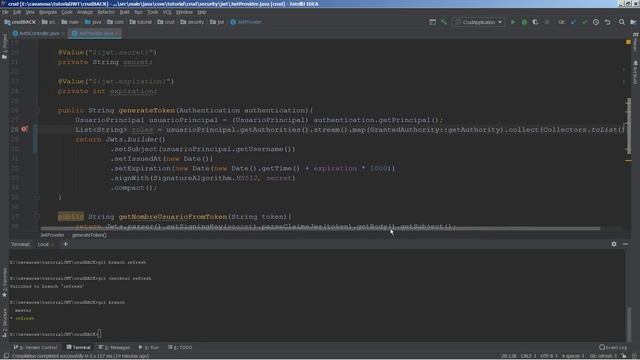Viewport: 640px width, 360px height.
Task: Click the yellow inspection warning indicator in editor
Action: [x=628, y=42]
